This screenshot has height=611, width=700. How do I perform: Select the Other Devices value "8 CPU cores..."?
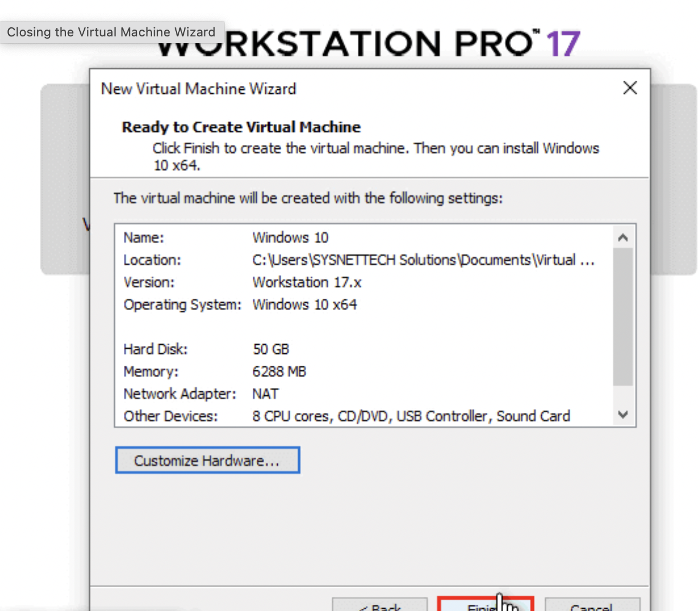pyautogui.click(x=411, y=416)
